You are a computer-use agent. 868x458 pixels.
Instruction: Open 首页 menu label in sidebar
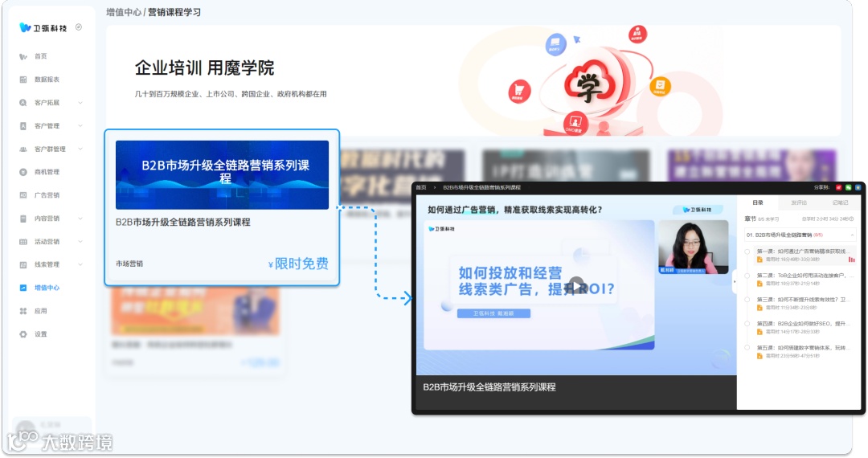pos(41,56)
